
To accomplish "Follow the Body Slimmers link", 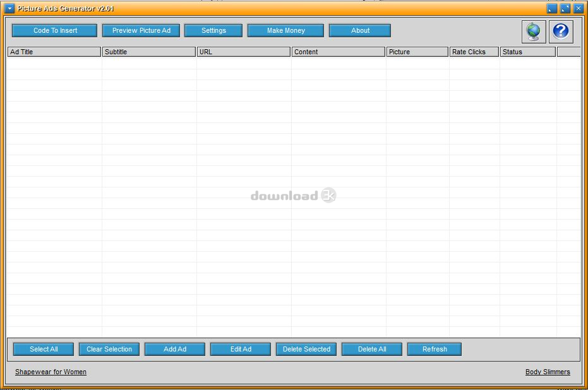I will (548, 372).
